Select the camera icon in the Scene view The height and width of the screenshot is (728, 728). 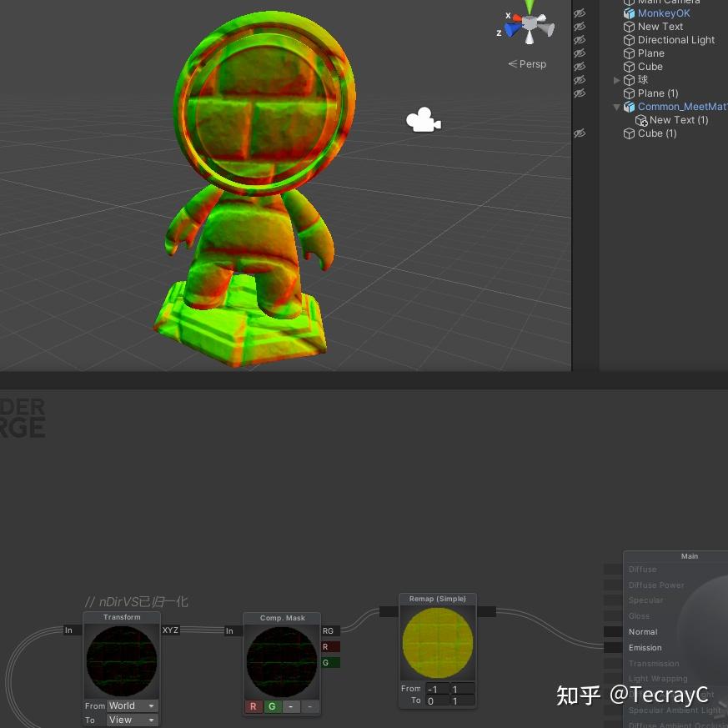pos(423,119)
